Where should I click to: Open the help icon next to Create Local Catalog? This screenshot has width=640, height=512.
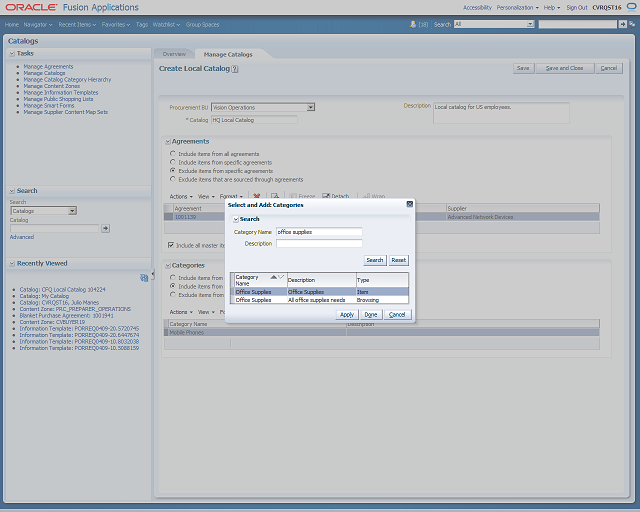pos(235,69)
